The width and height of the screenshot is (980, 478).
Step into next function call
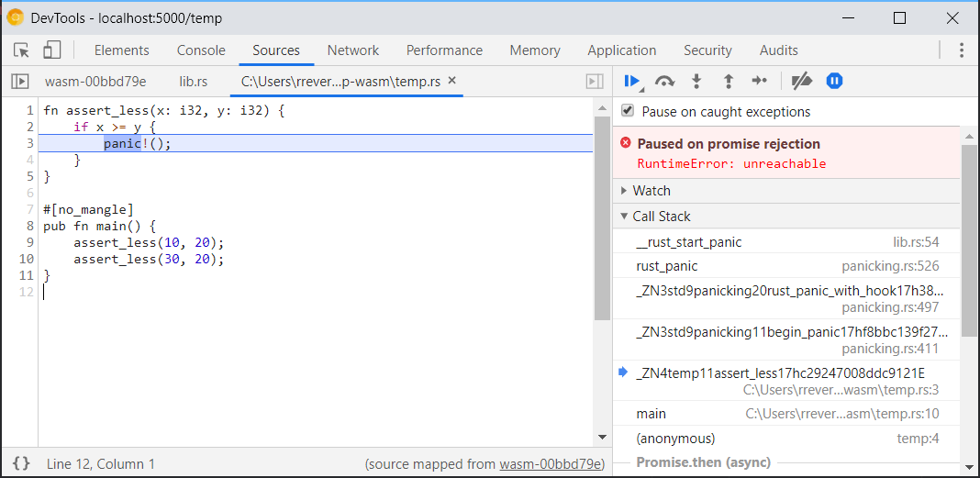[696, 82]
